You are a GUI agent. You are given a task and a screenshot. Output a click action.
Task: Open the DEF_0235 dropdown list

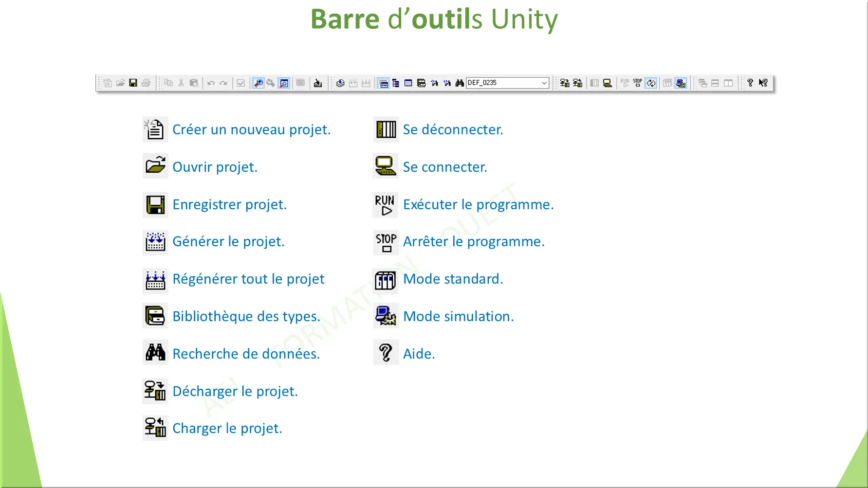point(544,83)
